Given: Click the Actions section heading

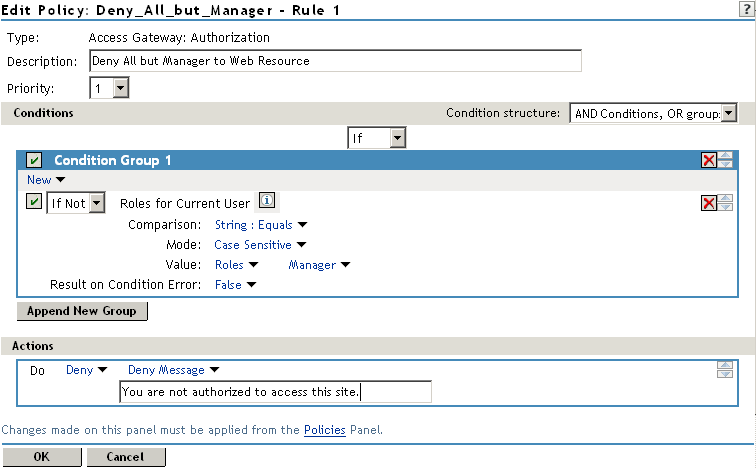Looking at the screenshot, I should [x=33, y=346].
